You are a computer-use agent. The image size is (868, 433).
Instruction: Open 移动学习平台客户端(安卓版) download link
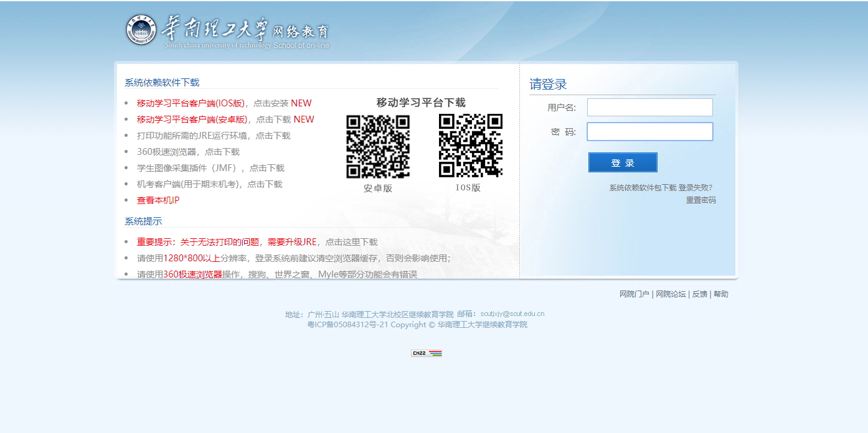(x=225, y=119)
